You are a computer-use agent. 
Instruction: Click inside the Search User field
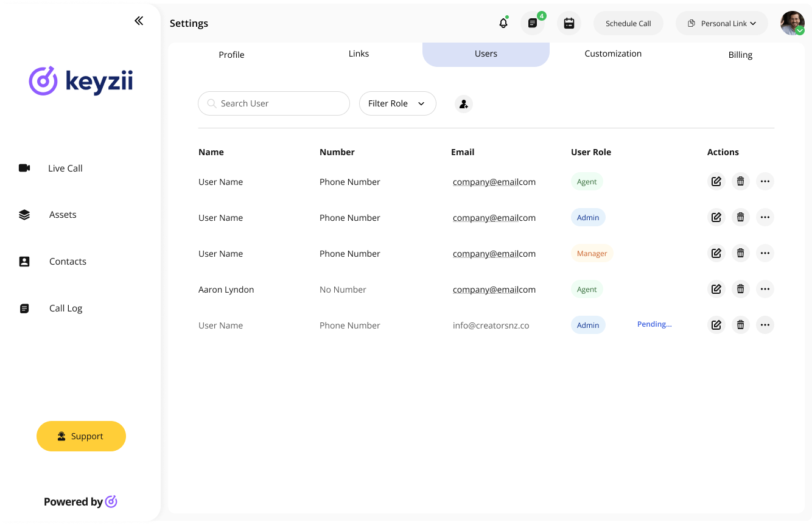tap(274, 103)
